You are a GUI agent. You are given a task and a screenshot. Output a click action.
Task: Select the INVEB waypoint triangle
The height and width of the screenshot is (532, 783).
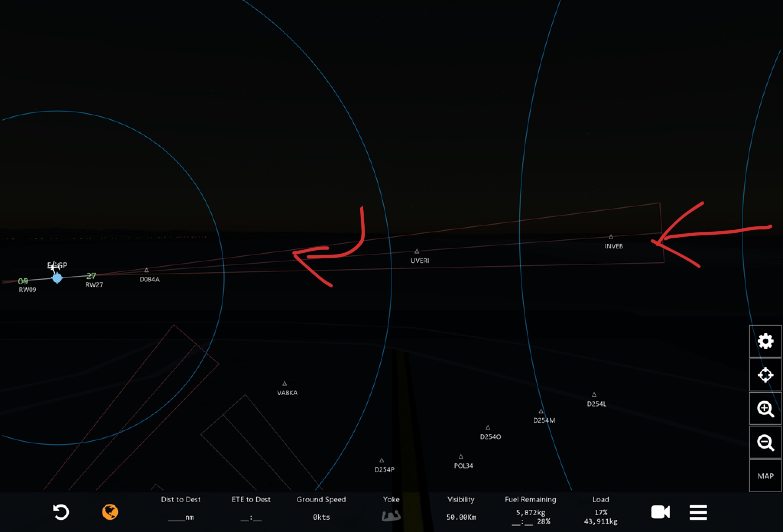(x=611, y=237)
